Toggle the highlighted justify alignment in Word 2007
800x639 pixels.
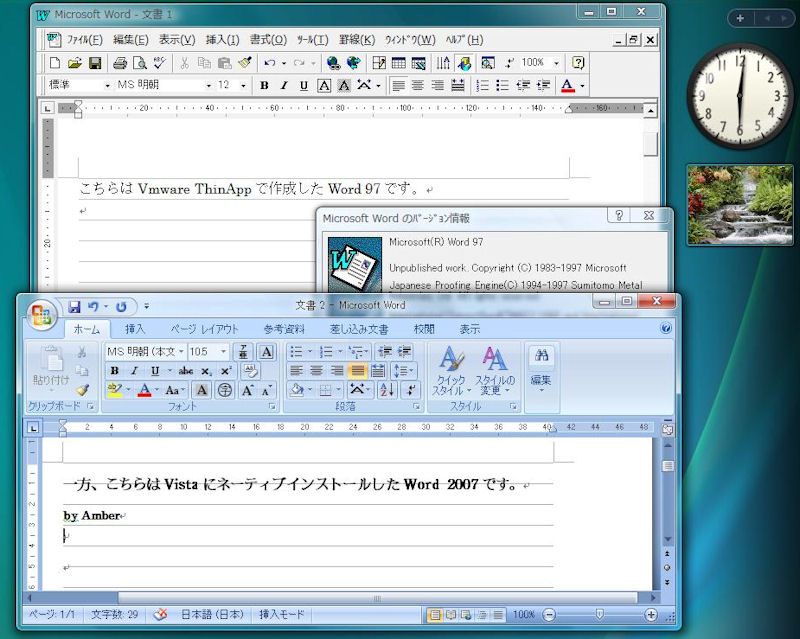pyautogui.click(x=358, y=371)
